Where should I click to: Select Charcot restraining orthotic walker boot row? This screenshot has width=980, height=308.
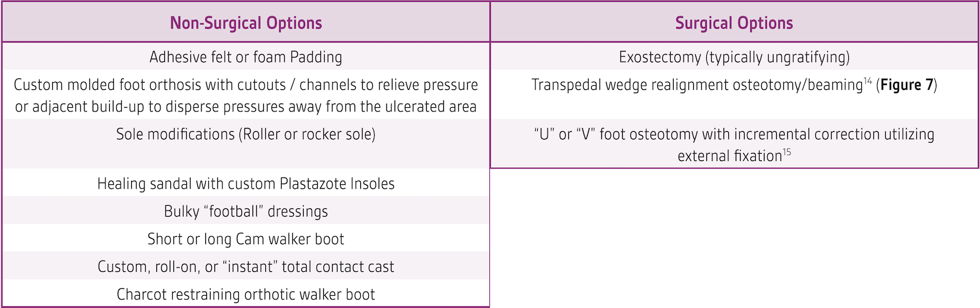point(246,294)
